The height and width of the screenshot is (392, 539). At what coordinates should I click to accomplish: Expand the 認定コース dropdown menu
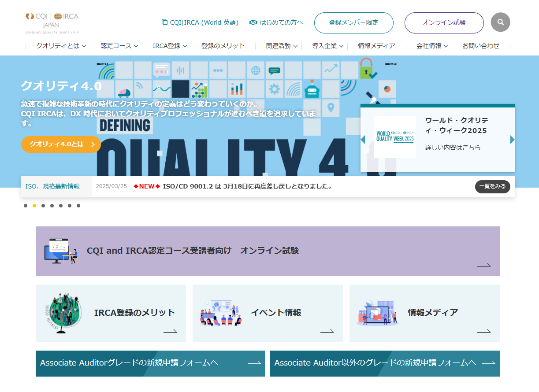pos(119,46)
